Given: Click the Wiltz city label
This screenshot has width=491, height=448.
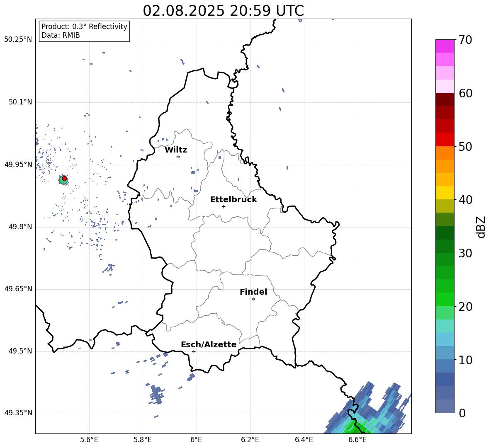Looking at the screenshot, I should pos(176,150).
